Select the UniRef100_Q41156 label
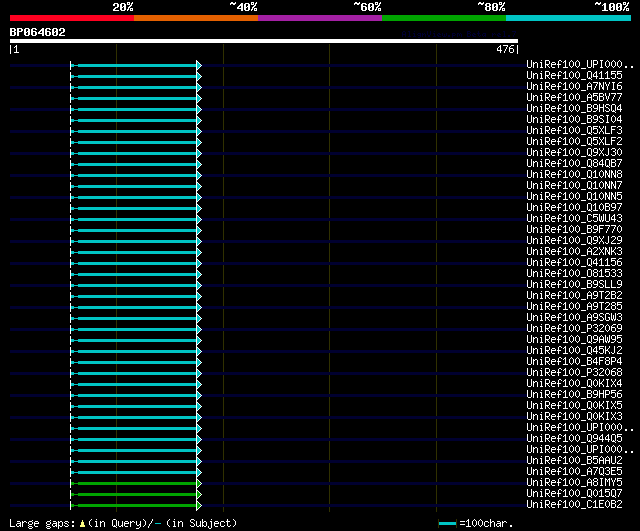This screenshot has height=531, width=640. [574, 263]
